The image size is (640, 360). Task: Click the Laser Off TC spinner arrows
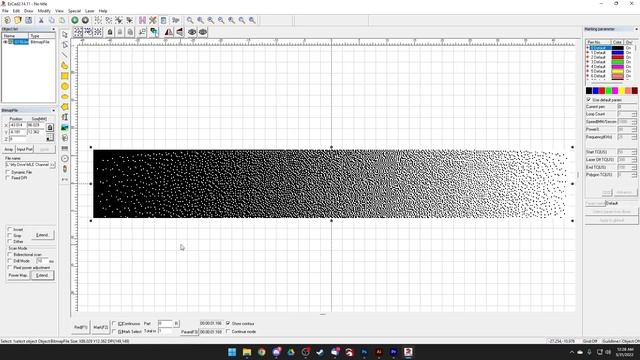pyautogui.click(x=634, y=160)
